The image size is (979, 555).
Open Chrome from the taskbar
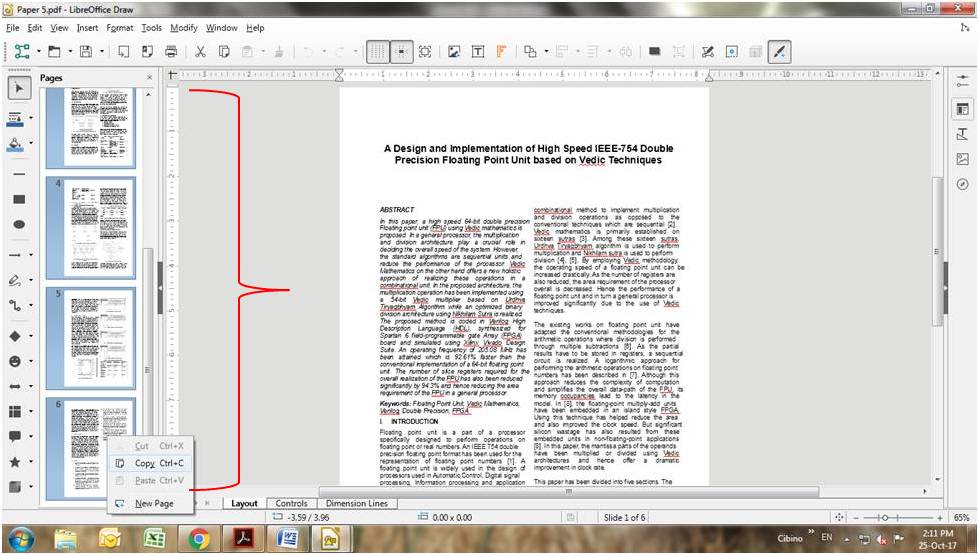[x=199, y=538]
